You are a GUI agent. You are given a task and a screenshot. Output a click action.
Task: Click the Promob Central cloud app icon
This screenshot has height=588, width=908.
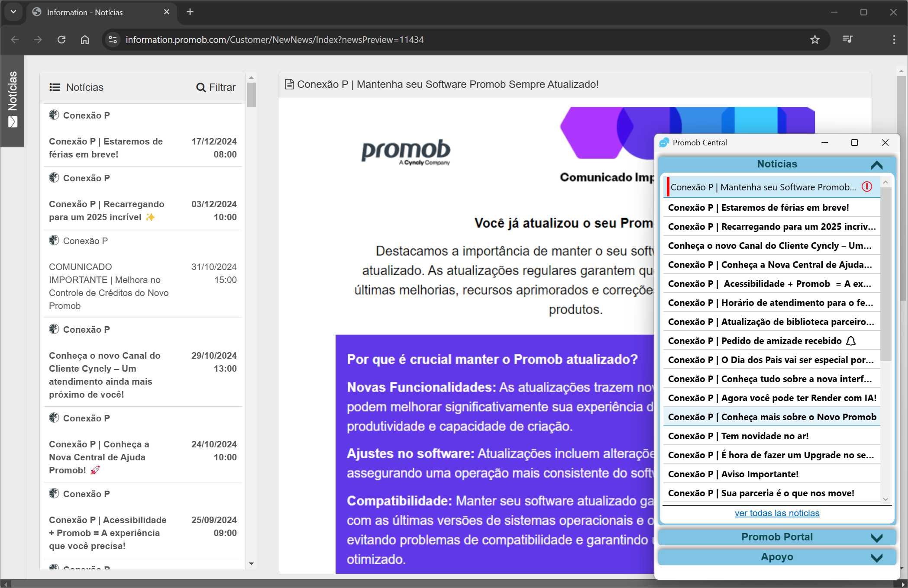pos(664,143)
